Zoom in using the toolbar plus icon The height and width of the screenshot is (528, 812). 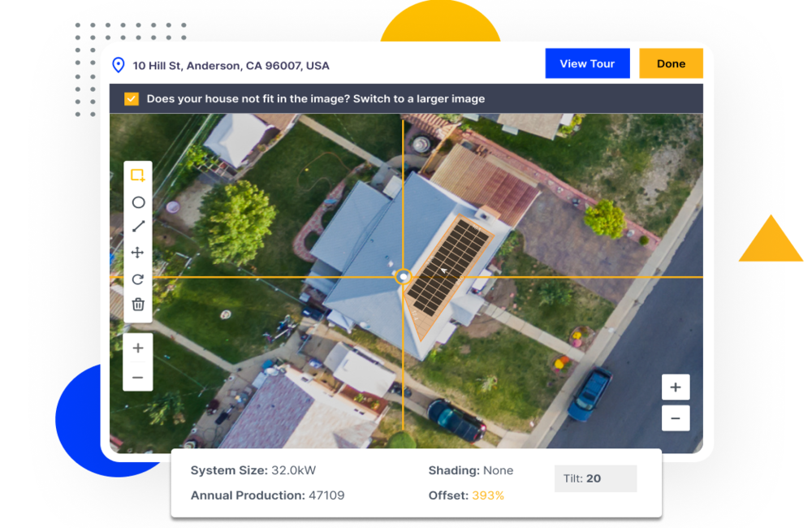click(x=138, y=348)
